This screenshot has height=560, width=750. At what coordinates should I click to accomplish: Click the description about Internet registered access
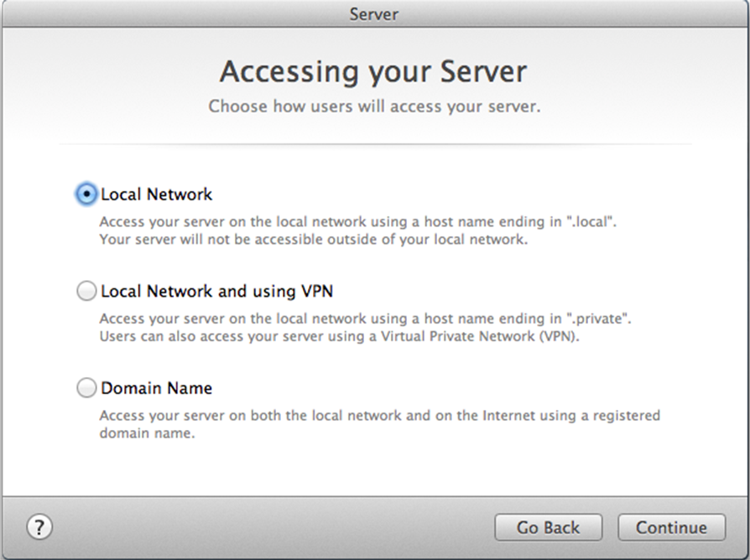tap(380, 415)
